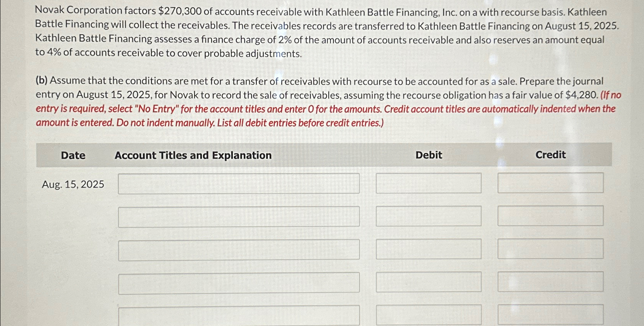The width and height of the screenshot is (644, 326).
Task: Click the 'Date' column header
Action: tap(73, 155)
